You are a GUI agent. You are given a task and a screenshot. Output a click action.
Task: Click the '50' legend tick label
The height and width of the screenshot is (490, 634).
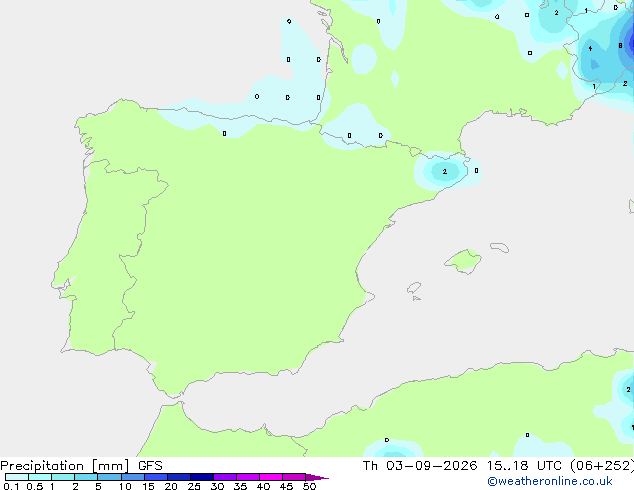pos(309,486)
